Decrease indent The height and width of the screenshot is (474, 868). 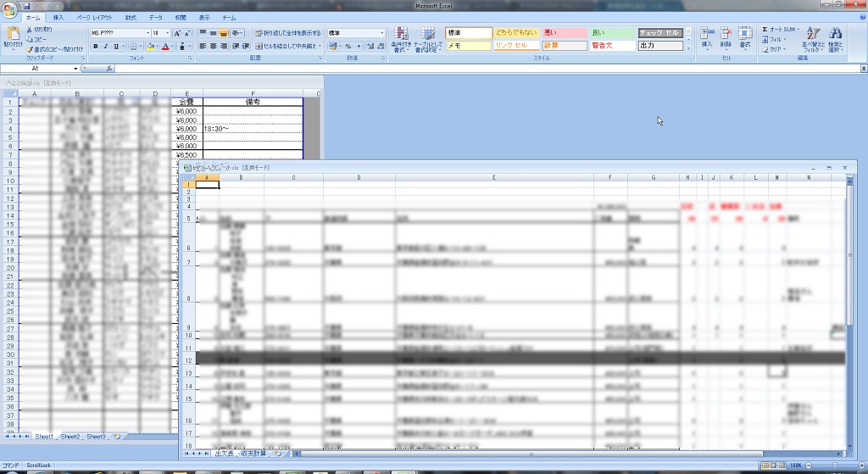click(x=236, y=47)
